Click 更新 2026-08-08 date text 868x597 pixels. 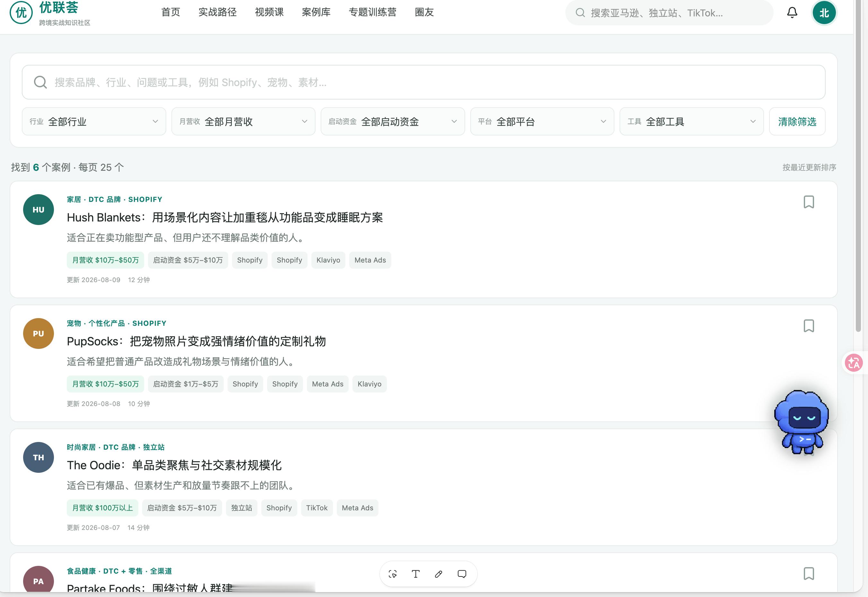click(93, 403)
